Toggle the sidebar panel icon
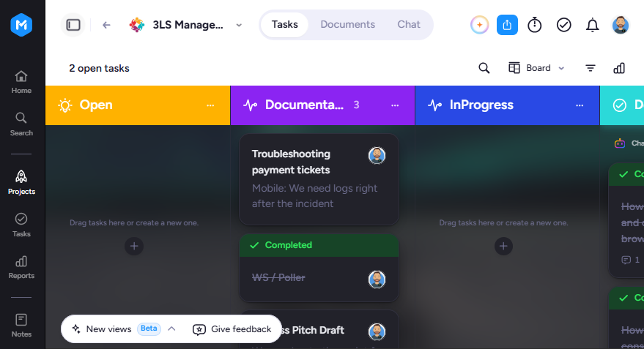 [73, 25]
